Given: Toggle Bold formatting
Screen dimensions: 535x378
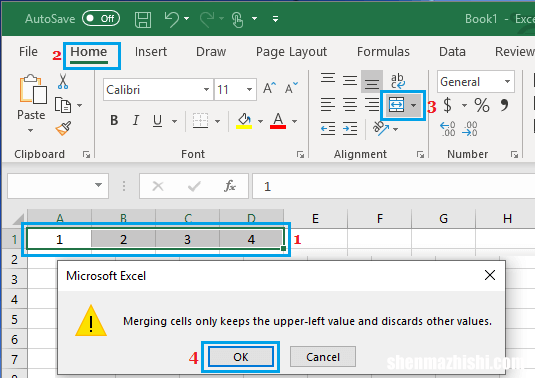Looking at the screenshot, I should point(114,120).
